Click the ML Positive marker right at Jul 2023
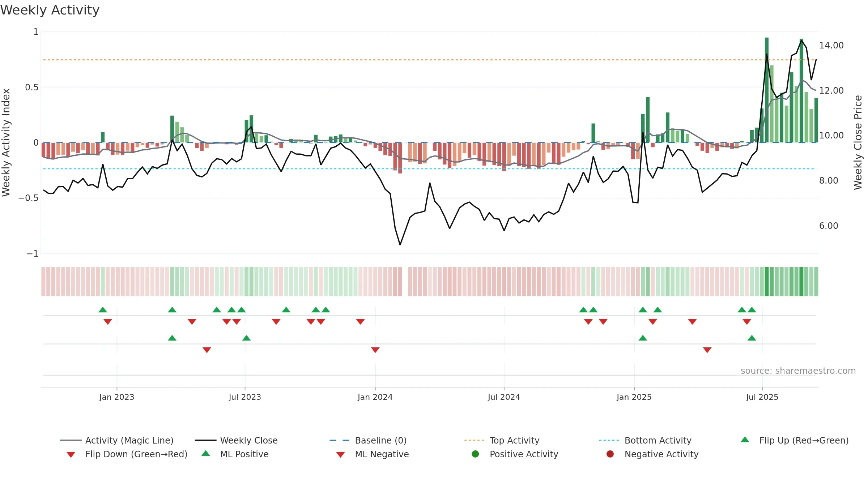The height and width of the screenshot is (488, 868). coord(246,338)
